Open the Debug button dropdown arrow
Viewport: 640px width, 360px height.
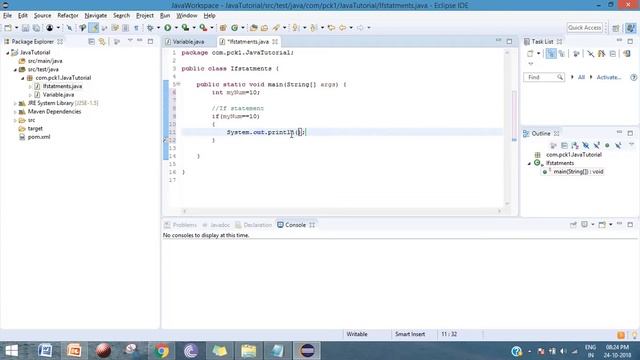coord(158,28)
